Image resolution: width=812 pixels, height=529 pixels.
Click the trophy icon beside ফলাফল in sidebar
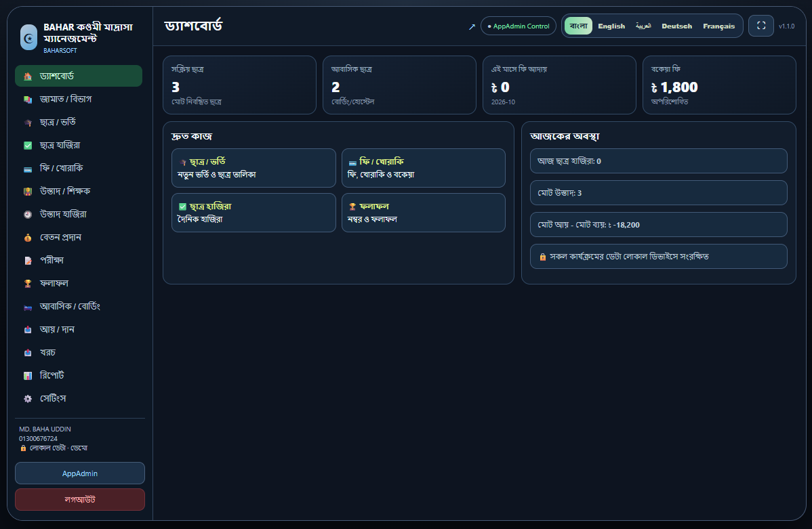point(28,284)
